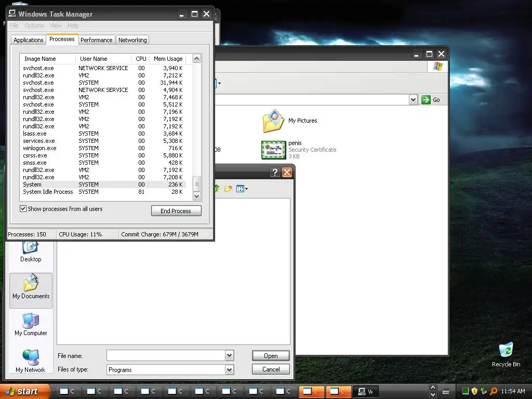This screenshot has width=532, height=399.
Task: Show the clock reading 11:54 AM
Action: click(x=513, y=391)
